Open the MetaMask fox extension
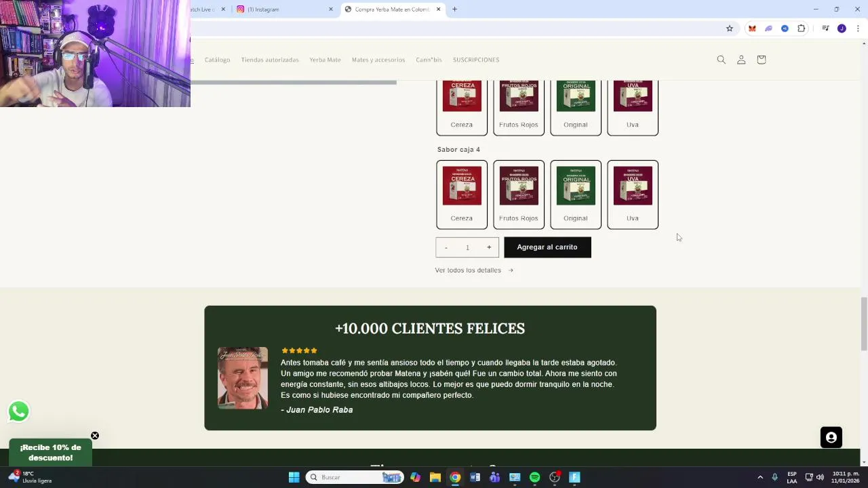 (752, 28)
